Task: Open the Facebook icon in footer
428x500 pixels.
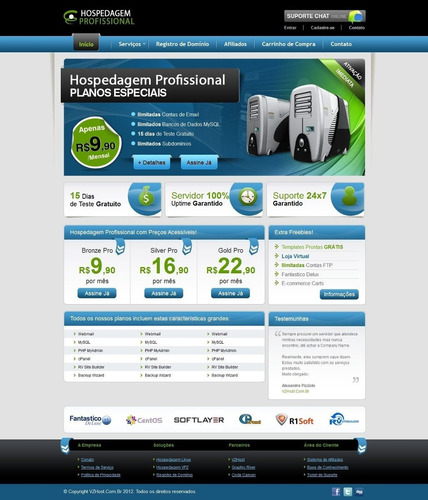Action: click(336, 492)
